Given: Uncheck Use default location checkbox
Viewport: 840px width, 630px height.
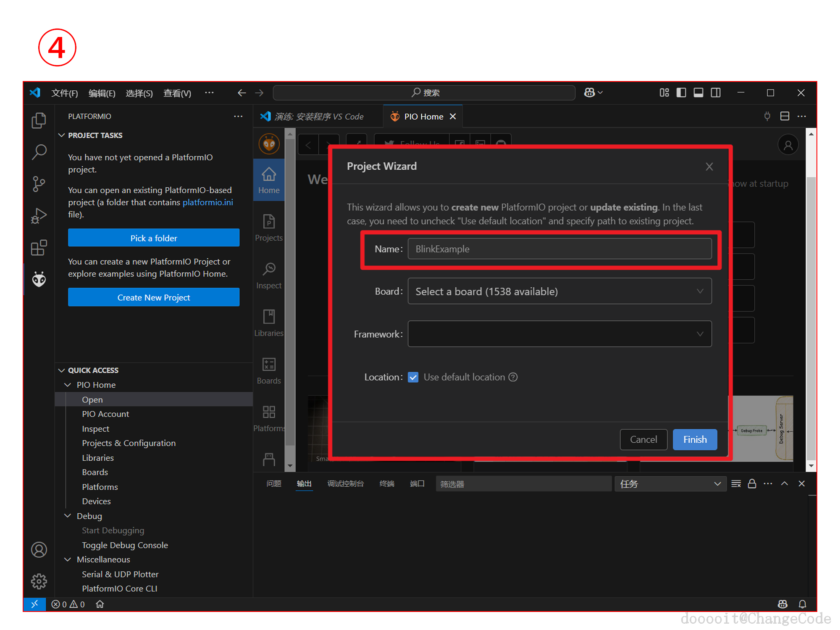Looking at the screenshot, I should (x=413, y=377).
